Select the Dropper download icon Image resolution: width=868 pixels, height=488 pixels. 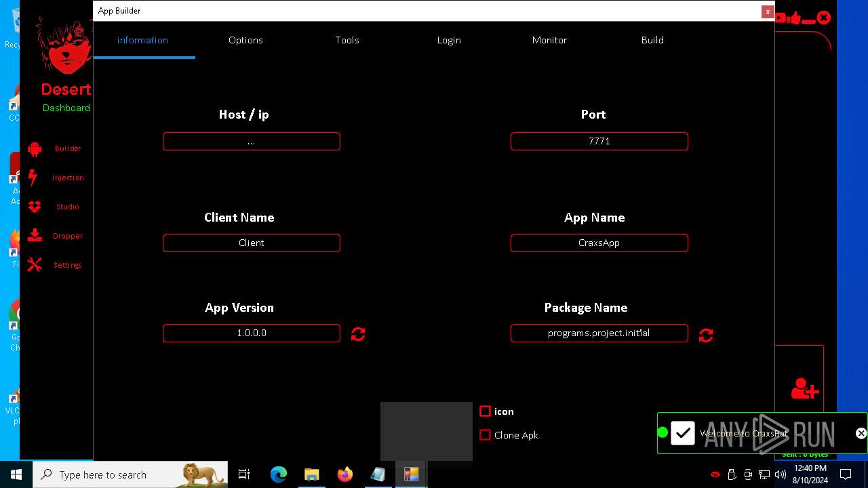35,236
